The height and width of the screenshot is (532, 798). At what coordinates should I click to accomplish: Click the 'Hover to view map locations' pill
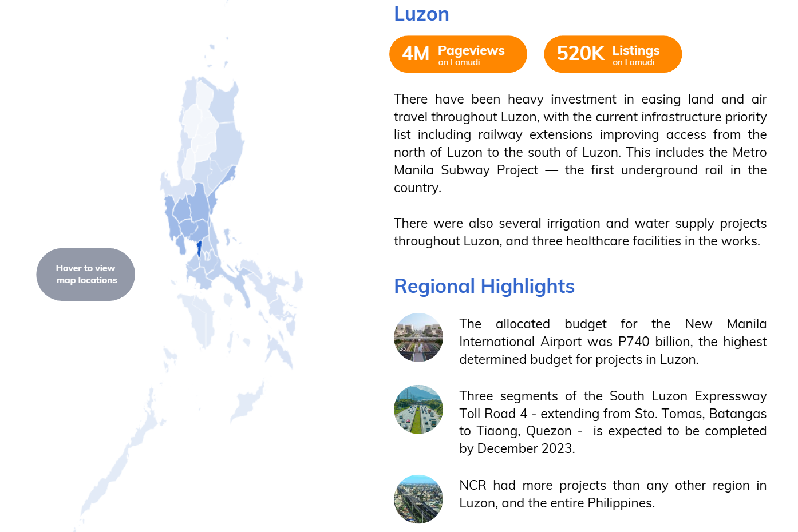coord(86,275)
